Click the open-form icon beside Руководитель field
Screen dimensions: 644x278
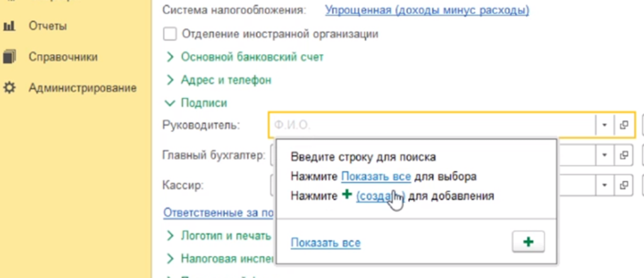(624, 125)
